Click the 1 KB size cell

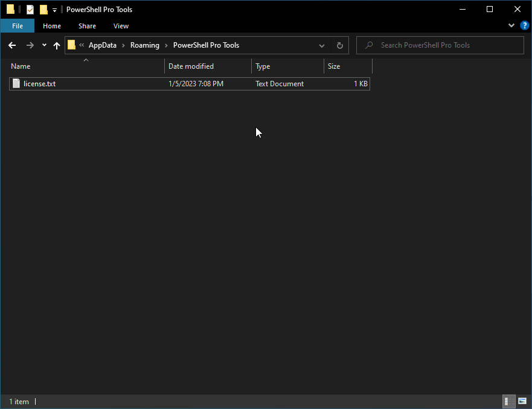[361, 84]
